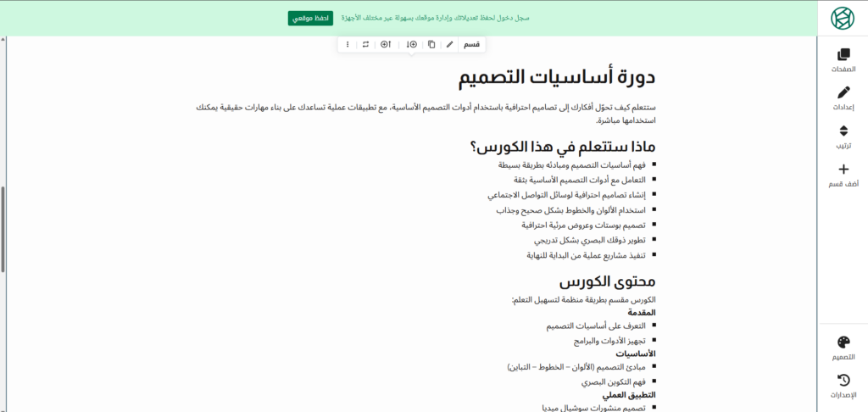Click the swap/replace section icon
The image size is (868, 412).
click(x=365, y=44)
